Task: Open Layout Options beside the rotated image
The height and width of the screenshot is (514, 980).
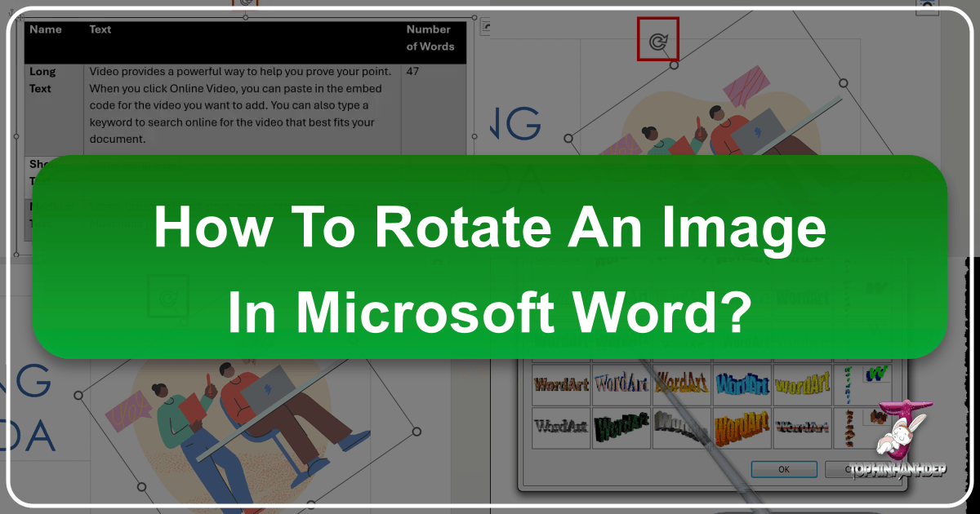Action: coord(486,25)
